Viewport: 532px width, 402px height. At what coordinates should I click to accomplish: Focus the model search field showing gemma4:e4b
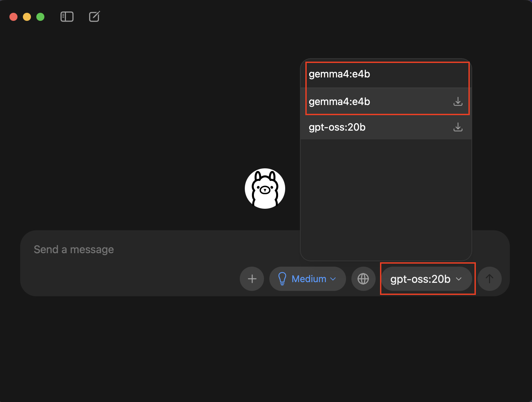click(386, 74)
